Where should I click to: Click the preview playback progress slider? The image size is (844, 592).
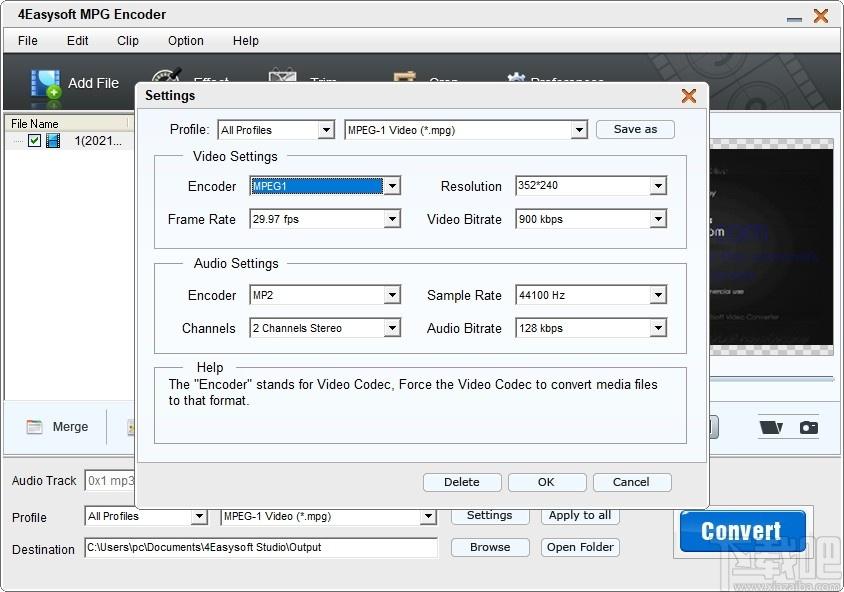coord(772,379)
